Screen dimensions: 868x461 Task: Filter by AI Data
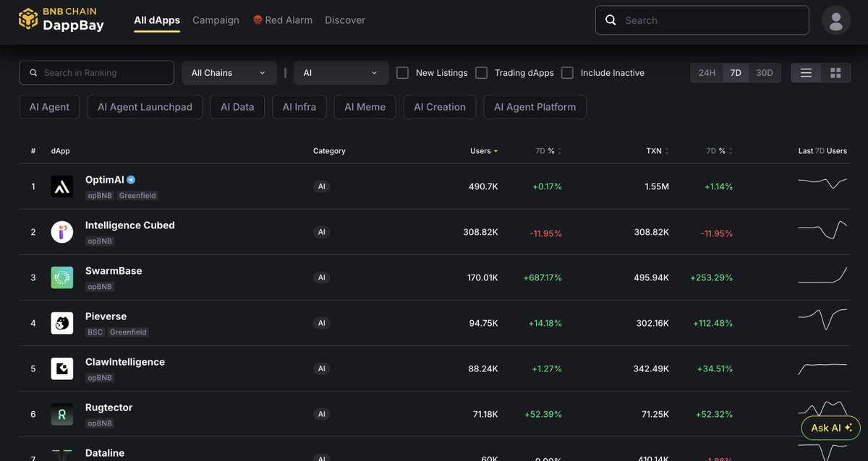tap(237, 107)
